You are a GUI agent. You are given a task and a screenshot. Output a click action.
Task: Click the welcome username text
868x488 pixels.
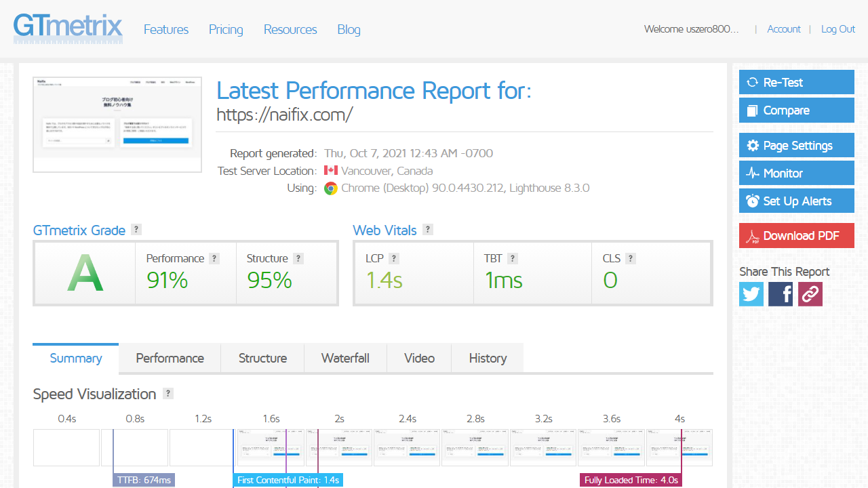(x=692, y=29)
